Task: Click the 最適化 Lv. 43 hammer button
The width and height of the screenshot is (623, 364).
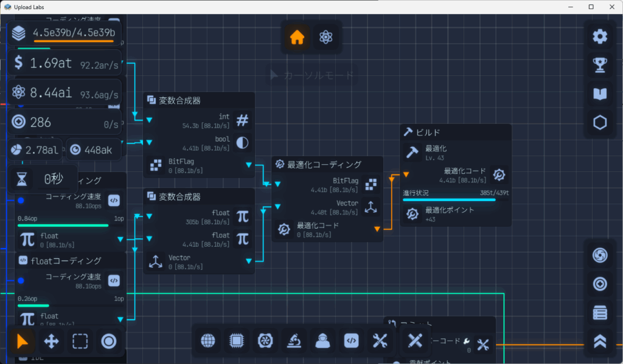Action: click(412, 153)
